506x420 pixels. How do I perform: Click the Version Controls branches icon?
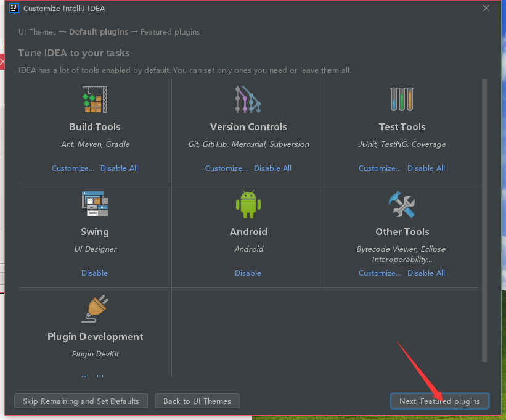pyautogui.click(x=248, y=99)
